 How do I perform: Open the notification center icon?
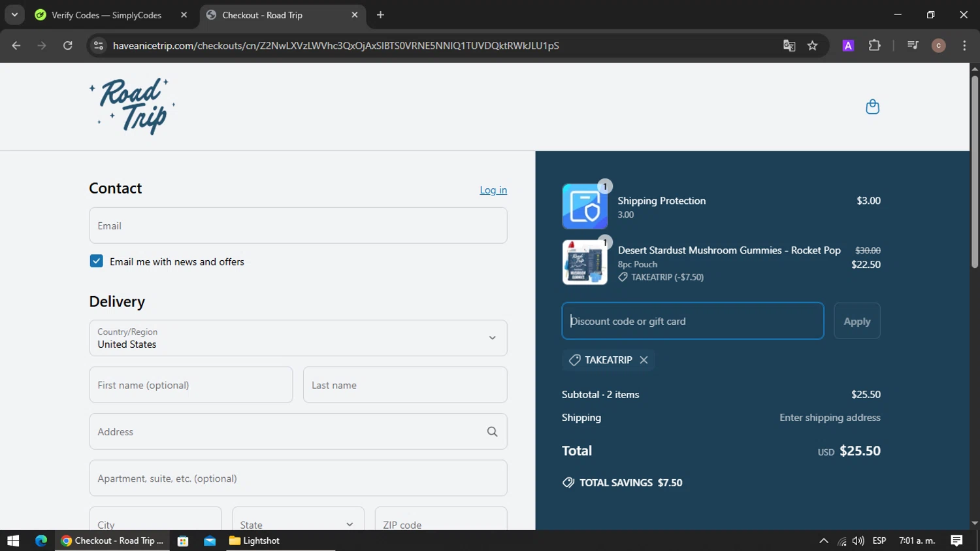click(x=956, y=541)
